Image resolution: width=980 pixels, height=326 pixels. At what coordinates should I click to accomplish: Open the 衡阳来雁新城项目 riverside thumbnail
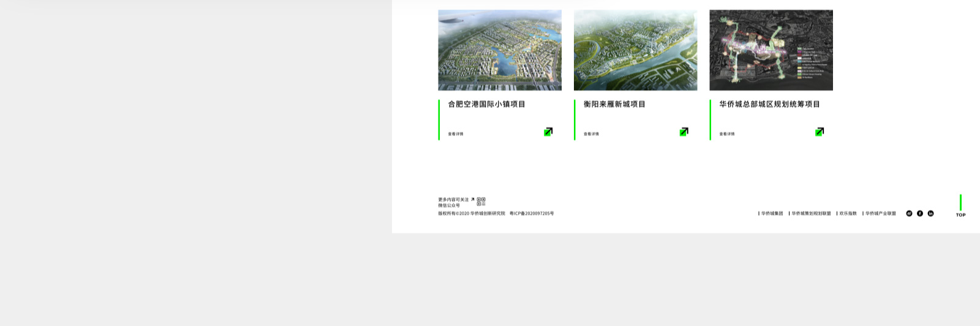(x=635, y=50)
